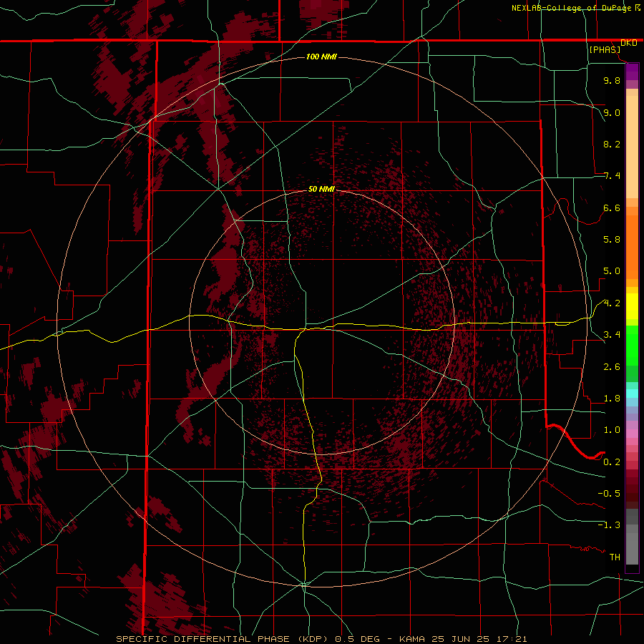Select the peach swatch beside 8.2
The width and height of the screenshot is (644, 644).
coord(632,147)
